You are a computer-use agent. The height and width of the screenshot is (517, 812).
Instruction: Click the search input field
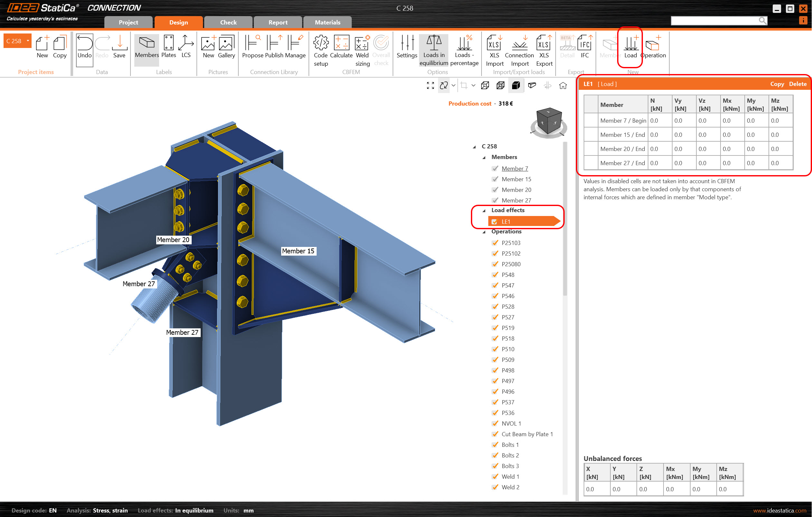714,21
